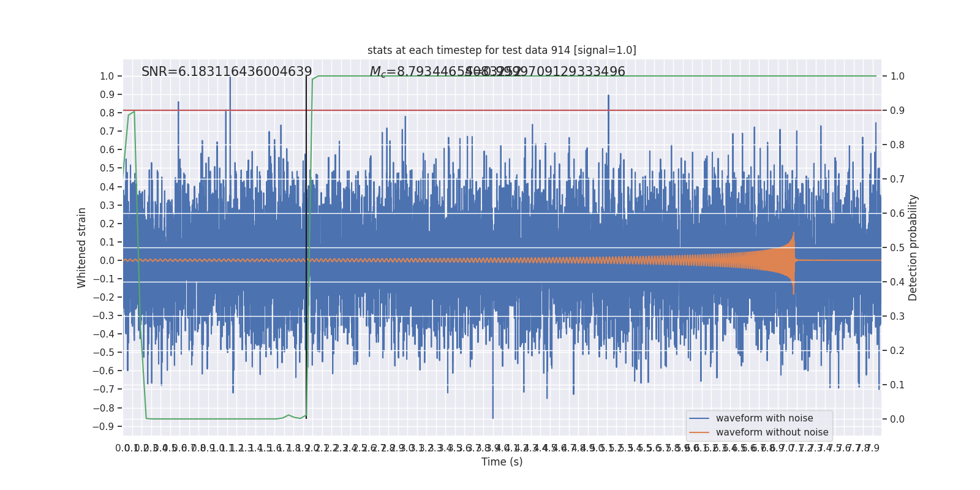Click tick 0.8 on Detection probability axis
This screenshot has width=980, height=490.
point(897,145)
